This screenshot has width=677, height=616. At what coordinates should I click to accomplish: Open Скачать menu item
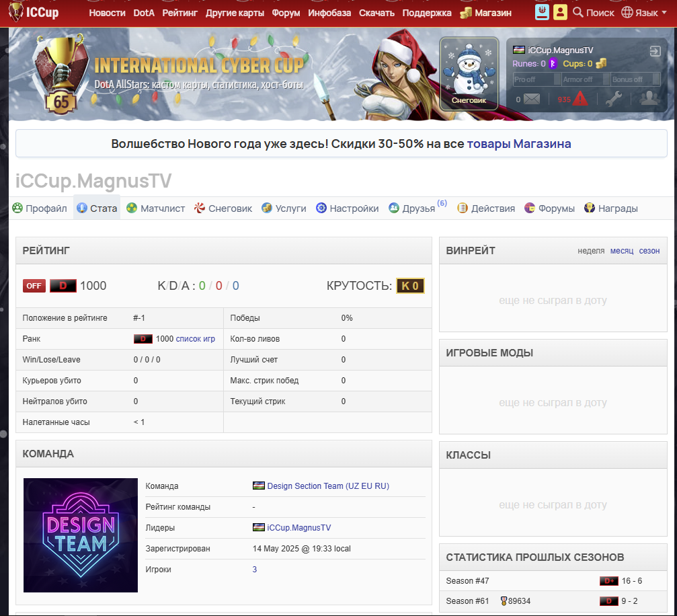click(x=376, y=13)
